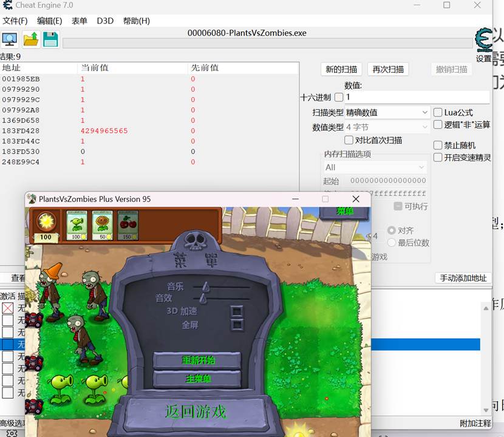Click the PlantsVsZombies window title icon
Image resolution: width=504 pixels, height=437 pixels.
click(32, 199)
